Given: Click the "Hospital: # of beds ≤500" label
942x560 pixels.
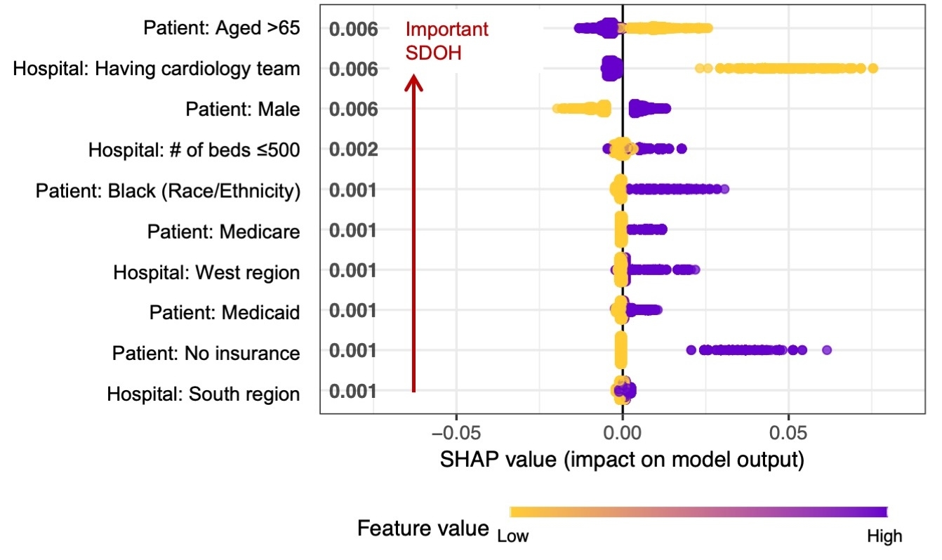Looking at the screenshot, I should 194,150.
